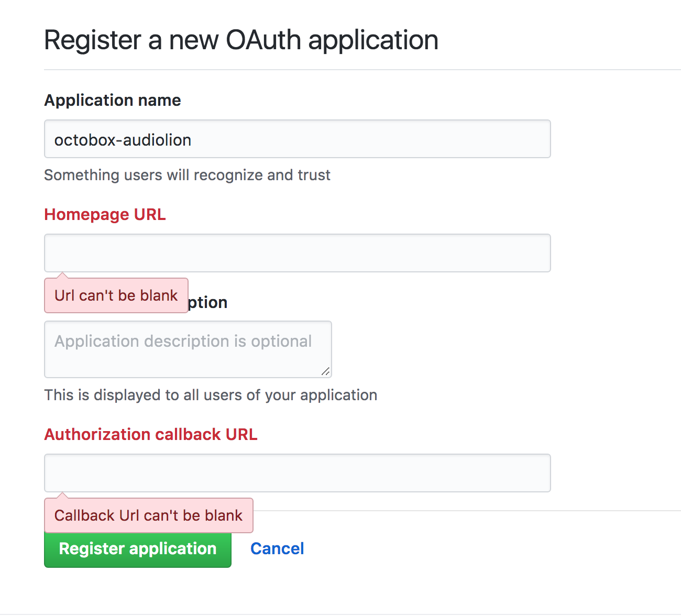Click the hint 'Something users will recognize and trust'

187,175
